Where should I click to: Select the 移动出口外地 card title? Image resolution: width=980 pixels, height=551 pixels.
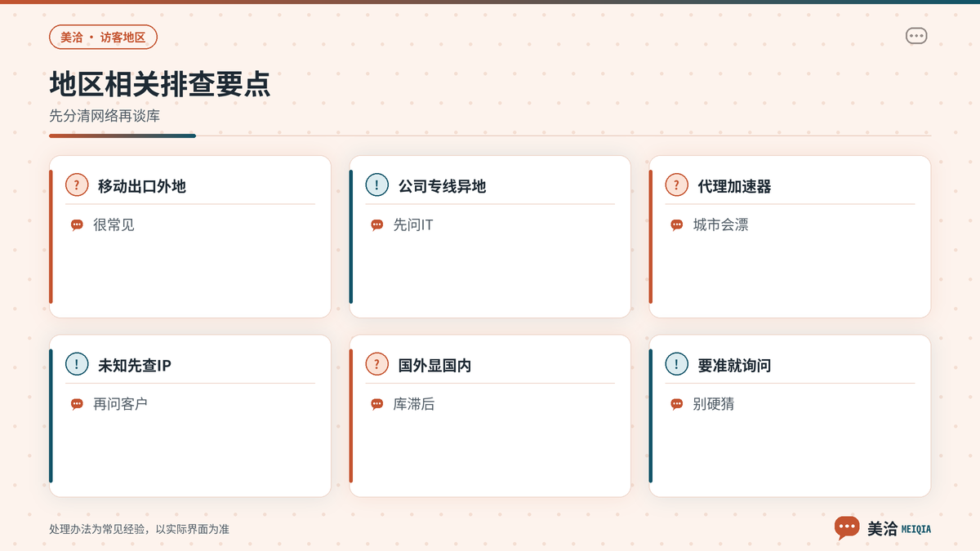[x=142, y=186]
